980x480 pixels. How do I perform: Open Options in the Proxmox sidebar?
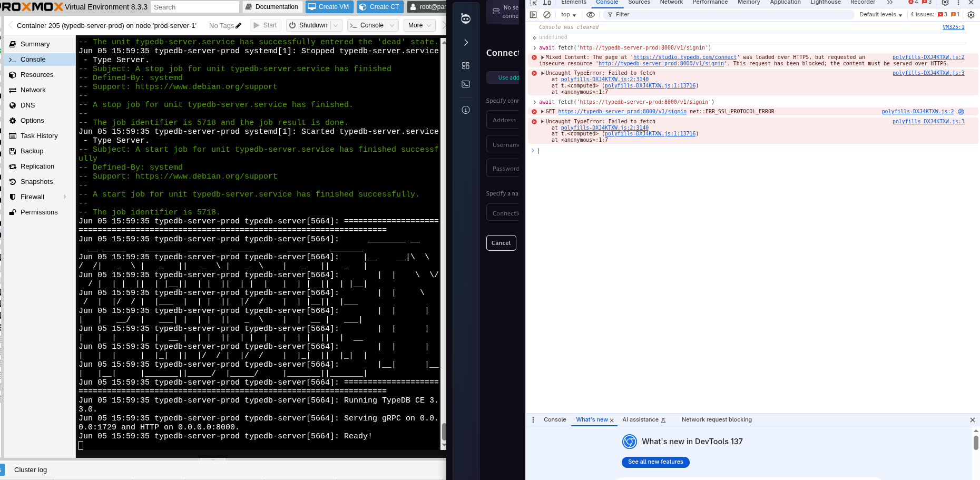[32, 121]
